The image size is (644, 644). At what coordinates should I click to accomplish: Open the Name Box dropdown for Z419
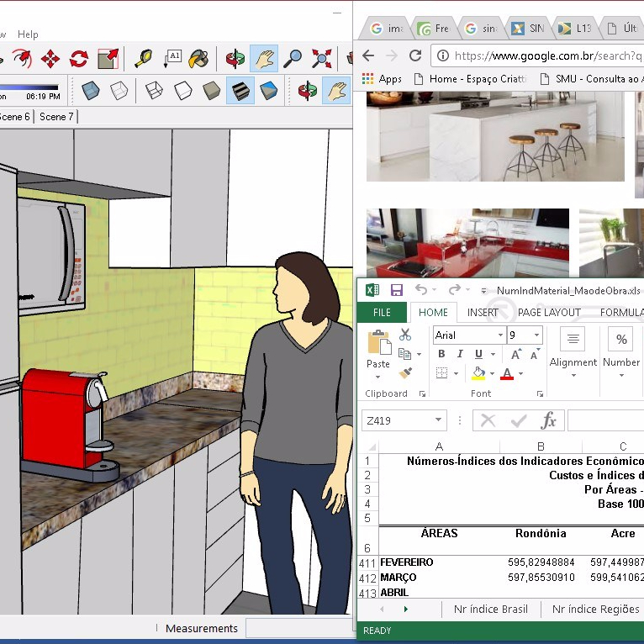point(439,420)
